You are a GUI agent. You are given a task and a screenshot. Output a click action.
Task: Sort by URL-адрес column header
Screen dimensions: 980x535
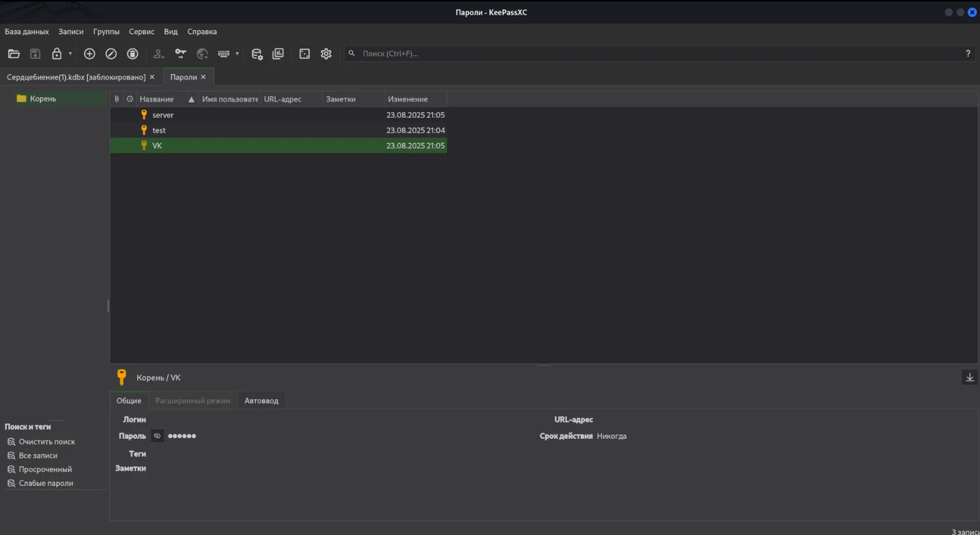(292, 99)
